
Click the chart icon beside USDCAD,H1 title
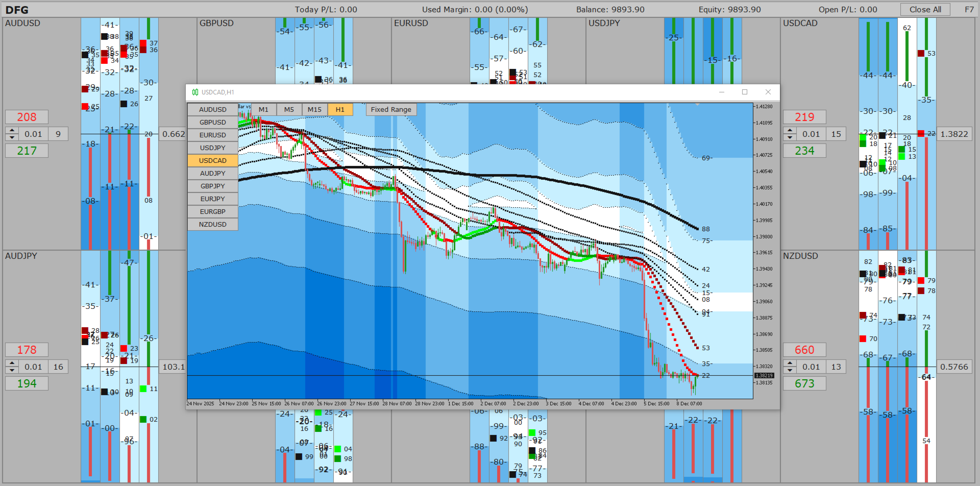pos(195,92)
